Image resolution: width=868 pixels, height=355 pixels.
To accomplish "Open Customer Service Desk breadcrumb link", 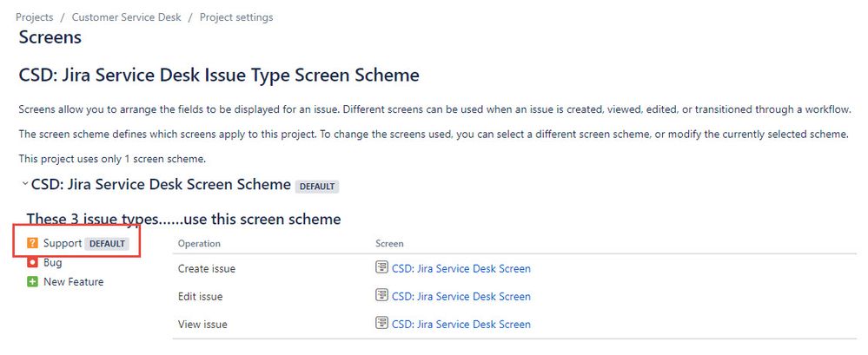I will coord(126,17).
